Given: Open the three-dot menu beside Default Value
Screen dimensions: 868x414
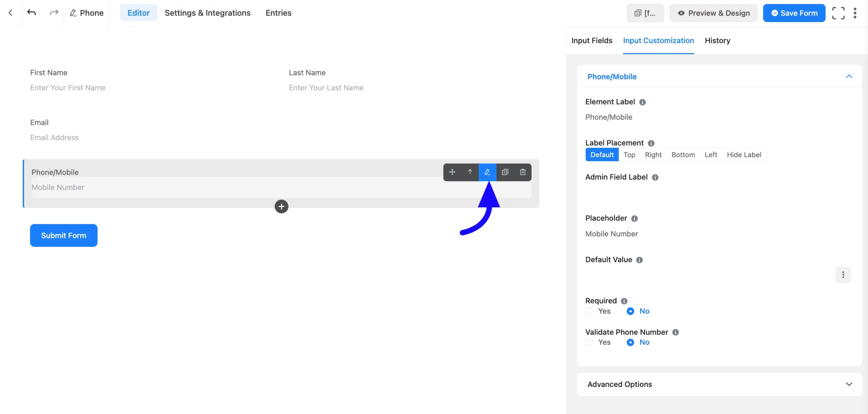Looking at the screenshot, I should pos(843,275).
